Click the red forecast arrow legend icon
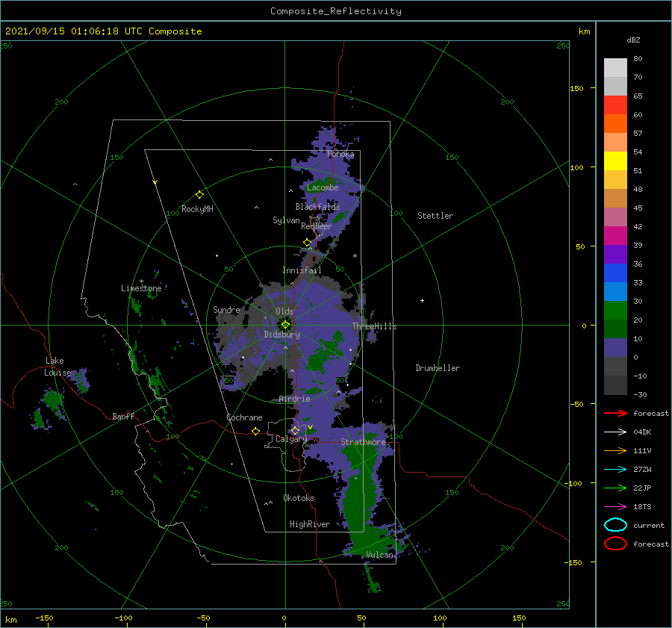Viewport: 672px width, 628px height. 615,413
